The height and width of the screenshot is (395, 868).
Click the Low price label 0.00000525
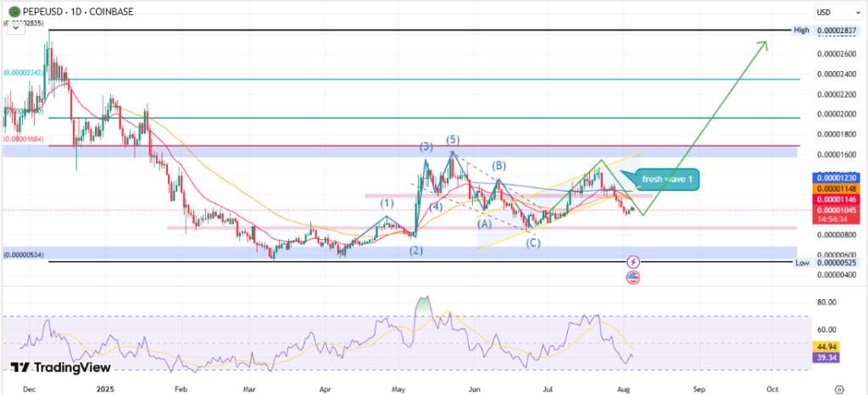tap(837, 262)
